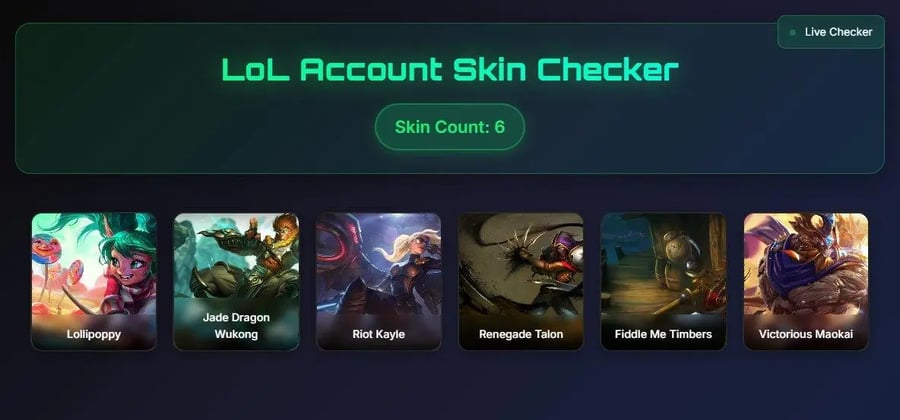
Task: Click the Riot Kayle splash art
Action: [378, 281]
